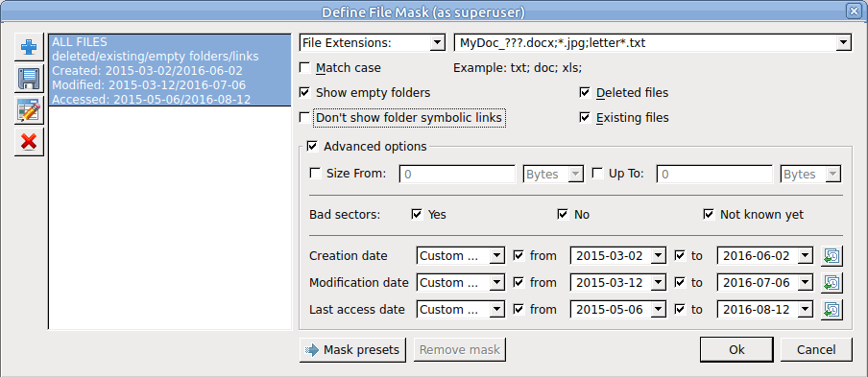Open the File Extensions type dropdown
868x377 pixels.
437,42
